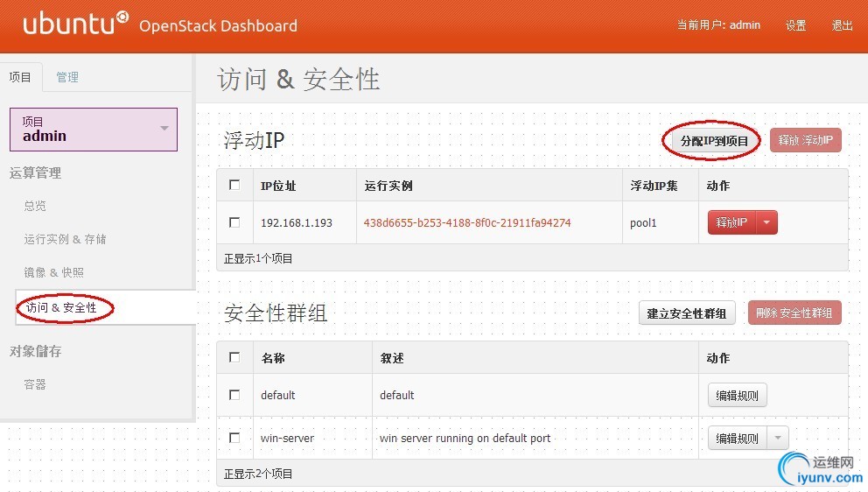Toggle select-all checkbox in 安全性群组 table

coord(234,357)
